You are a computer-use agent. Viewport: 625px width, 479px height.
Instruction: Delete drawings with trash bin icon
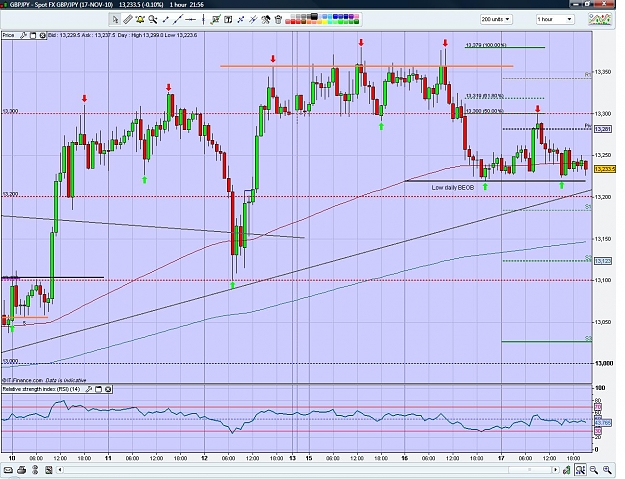coord(278,19)
